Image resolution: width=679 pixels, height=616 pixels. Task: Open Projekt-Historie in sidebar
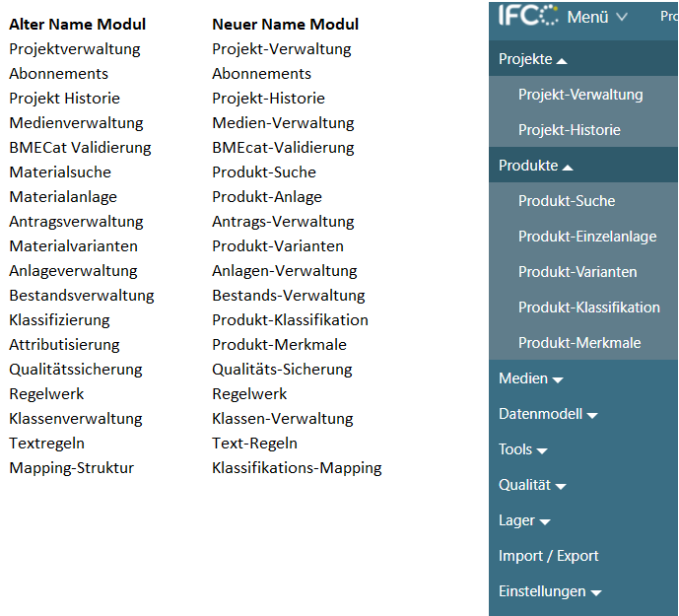[x=569, y=130]
